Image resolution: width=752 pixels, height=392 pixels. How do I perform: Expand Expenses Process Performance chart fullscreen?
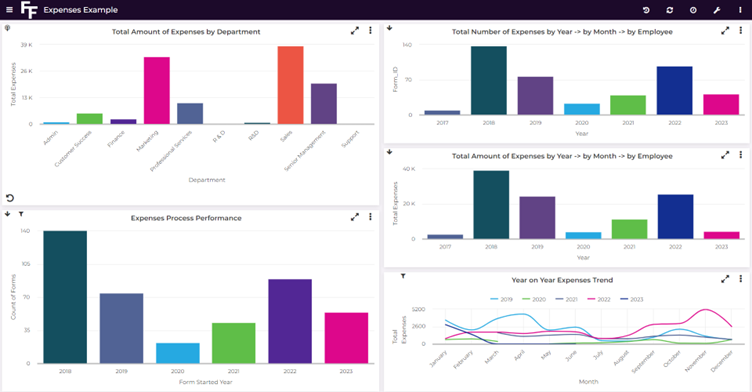coord(354,217)
